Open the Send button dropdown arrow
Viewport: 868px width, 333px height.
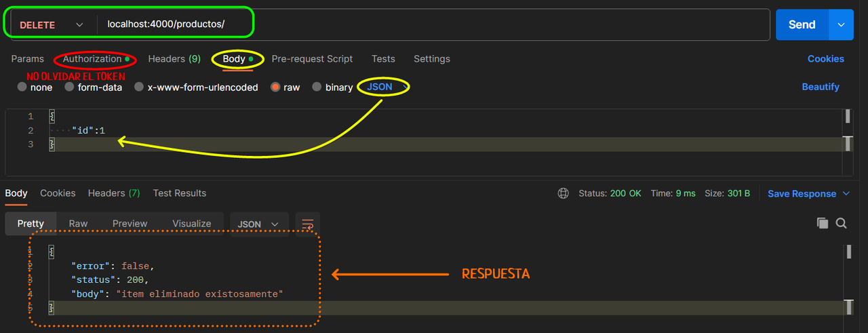point(841,24)
